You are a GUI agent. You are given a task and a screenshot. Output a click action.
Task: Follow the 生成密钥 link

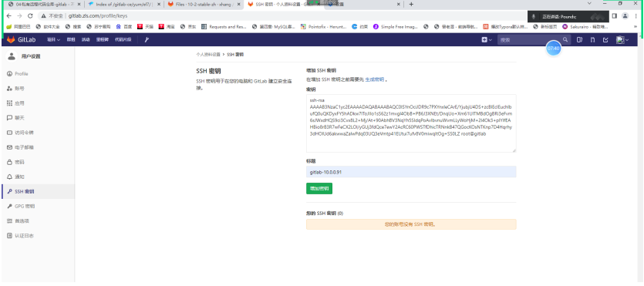click(375, 79)
